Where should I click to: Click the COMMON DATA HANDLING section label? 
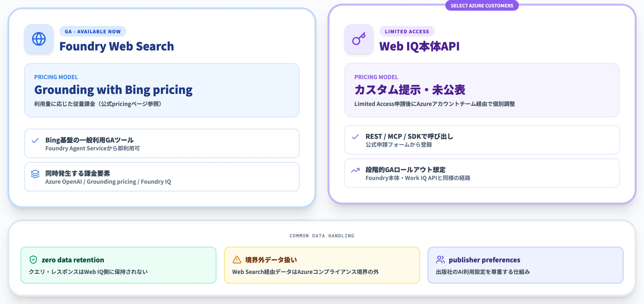322,236
